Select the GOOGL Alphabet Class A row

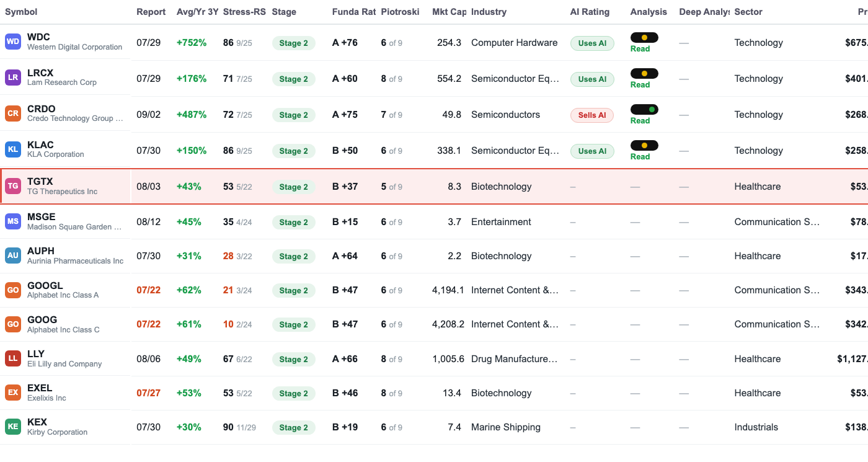434,290
